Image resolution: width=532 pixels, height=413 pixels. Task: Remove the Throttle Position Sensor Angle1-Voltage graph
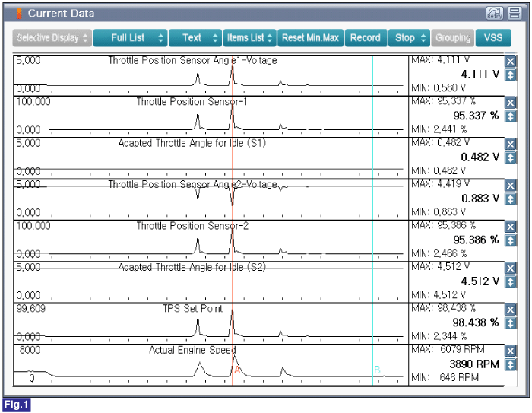pyautogui.click(x=510, y=62)
